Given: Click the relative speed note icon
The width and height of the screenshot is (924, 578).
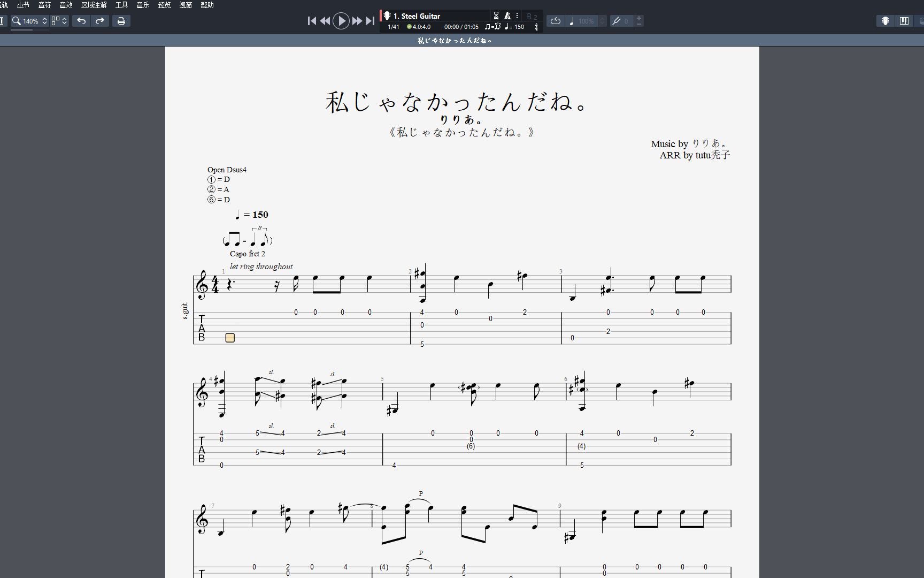Looking at the screenshot, I should click(572, 21).
